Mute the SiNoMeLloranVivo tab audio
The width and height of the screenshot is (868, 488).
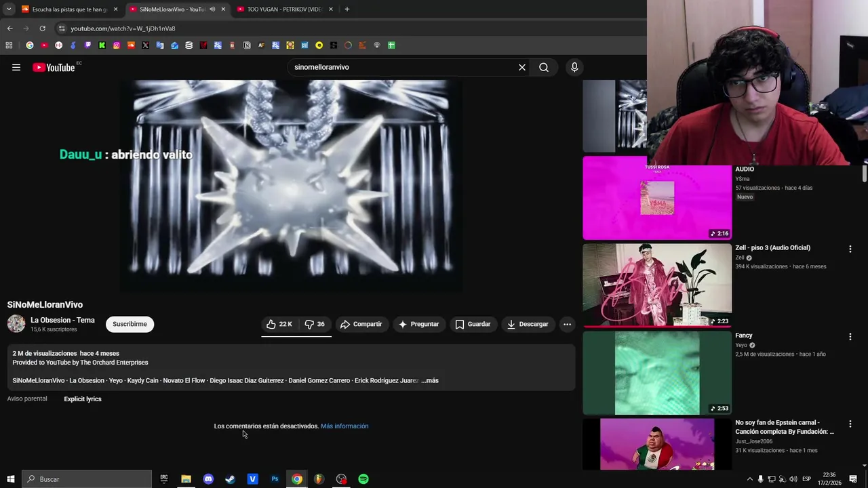[212, 9]
